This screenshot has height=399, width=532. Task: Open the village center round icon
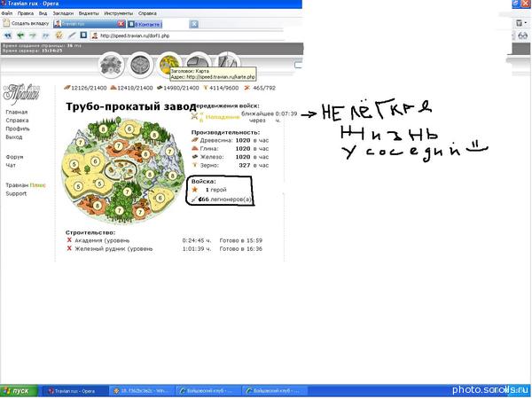[x=139, y=64]
